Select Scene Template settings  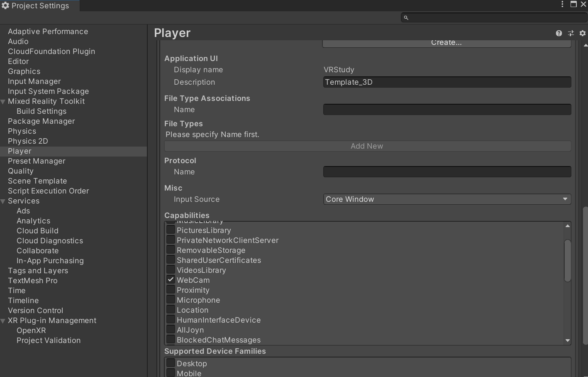pos(37,181)
